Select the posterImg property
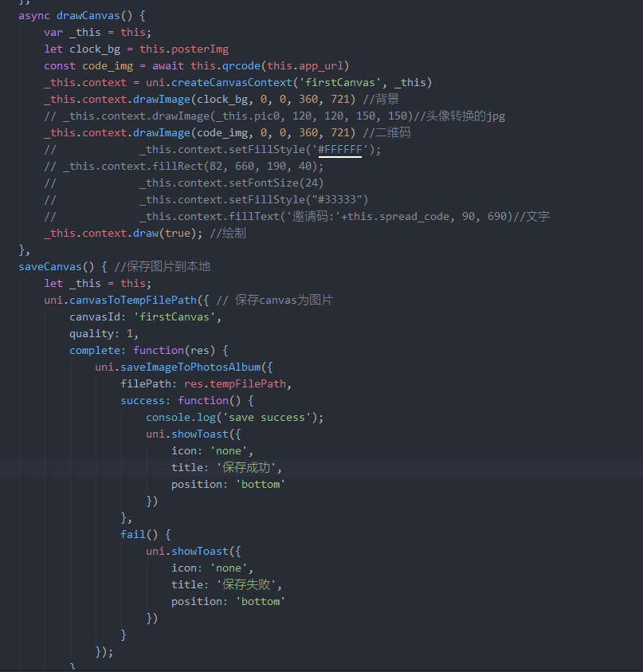The height and width of the screenshot is (672, 643). [x=200, y=49]
